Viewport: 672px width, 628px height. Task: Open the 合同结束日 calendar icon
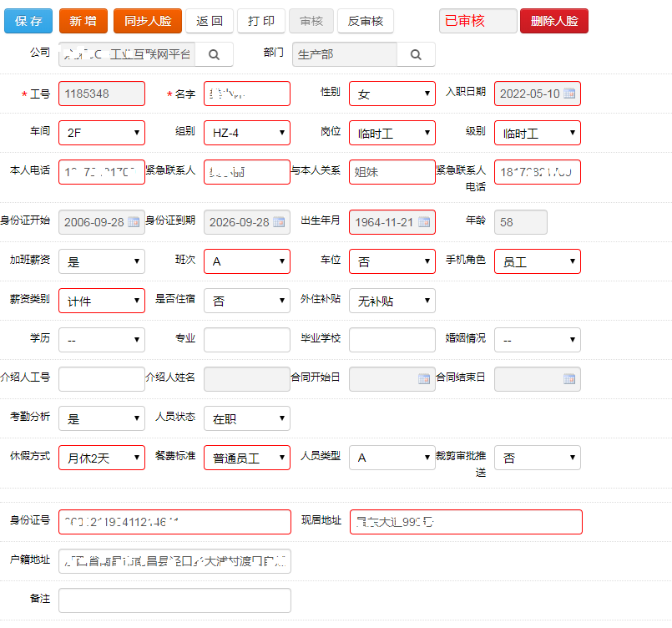[569, 378]
